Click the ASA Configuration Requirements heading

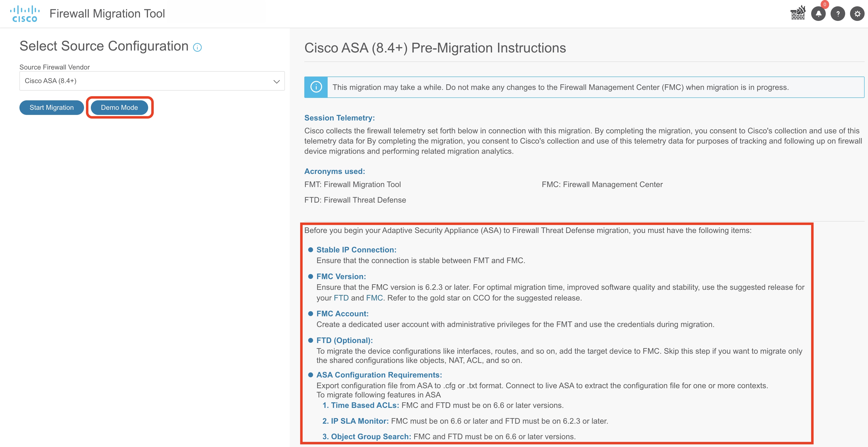point(379,375)
